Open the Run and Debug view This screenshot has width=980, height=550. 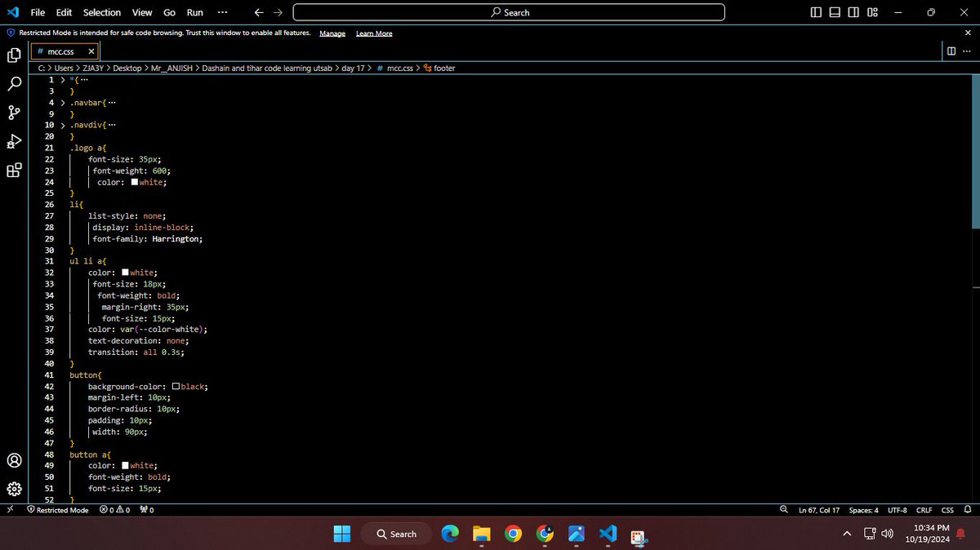(x=14, y=141)
